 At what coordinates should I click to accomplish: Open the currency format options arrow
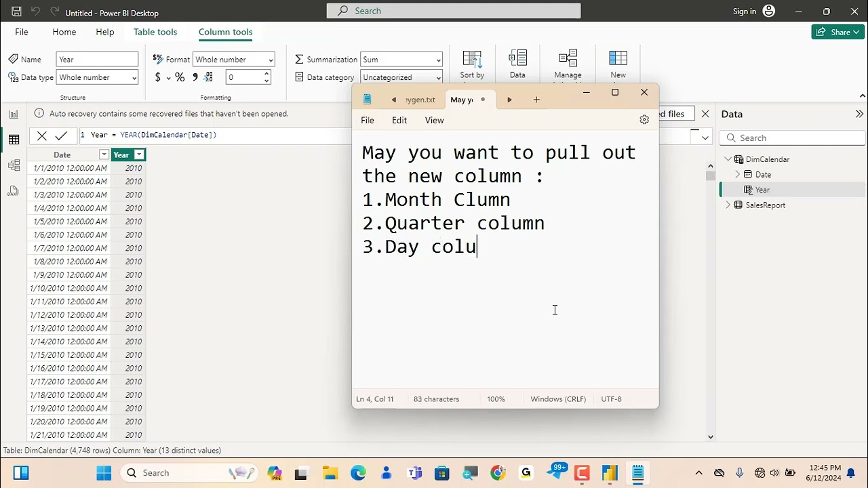click(167, 78)
